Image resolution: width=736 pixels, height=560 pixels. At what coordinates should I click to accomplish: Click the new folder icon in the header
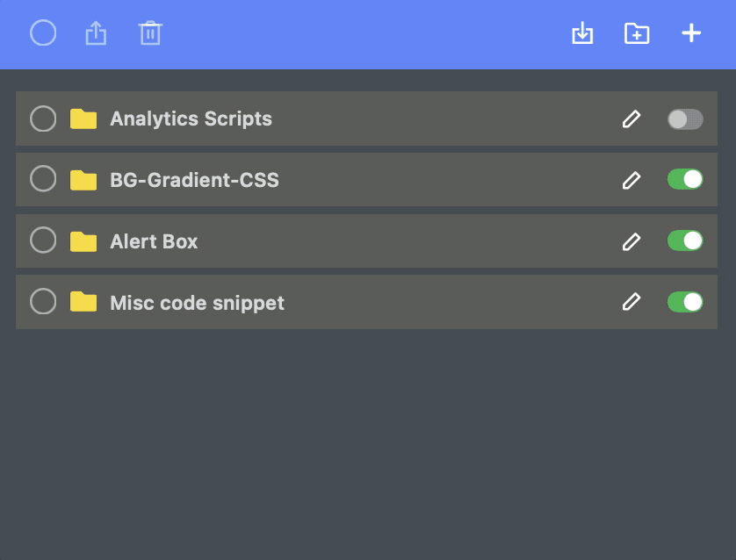pos(637,33)
